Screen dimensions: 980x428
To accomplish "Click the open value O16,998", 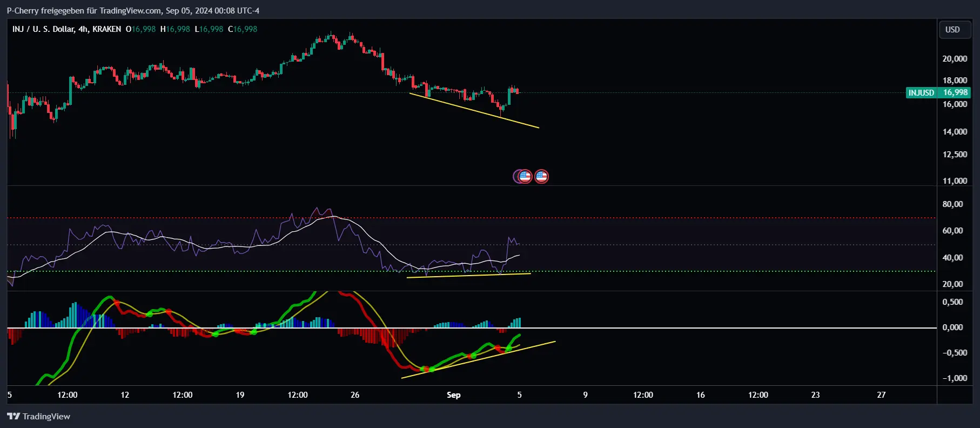I will tap(140, 29).
